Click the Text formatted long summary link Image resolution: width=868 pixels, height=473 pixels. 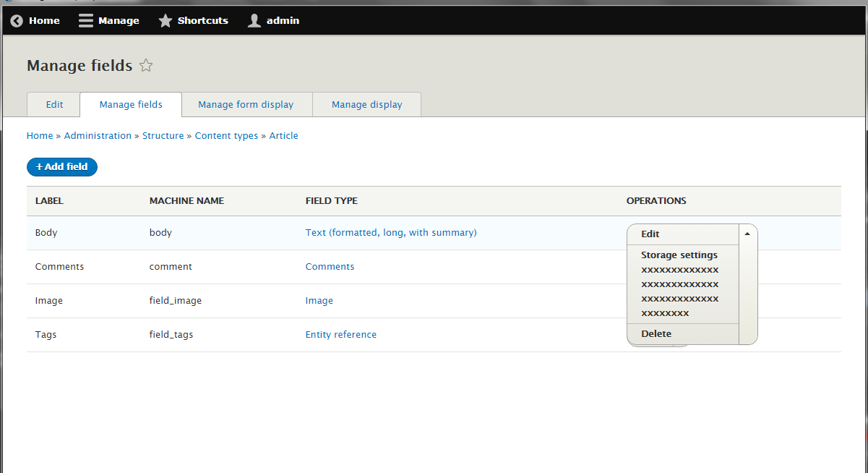pos(391,232)
